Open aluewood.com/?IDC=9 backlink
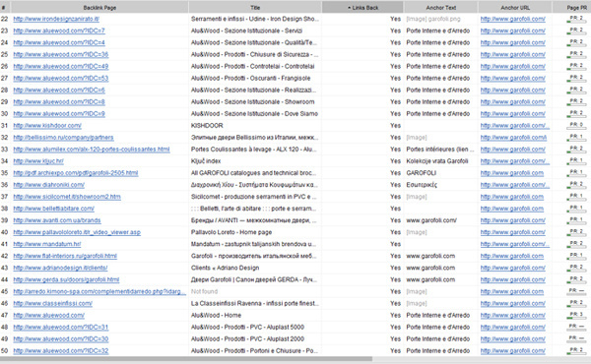The image size is (591, 364). coord(59,114)
